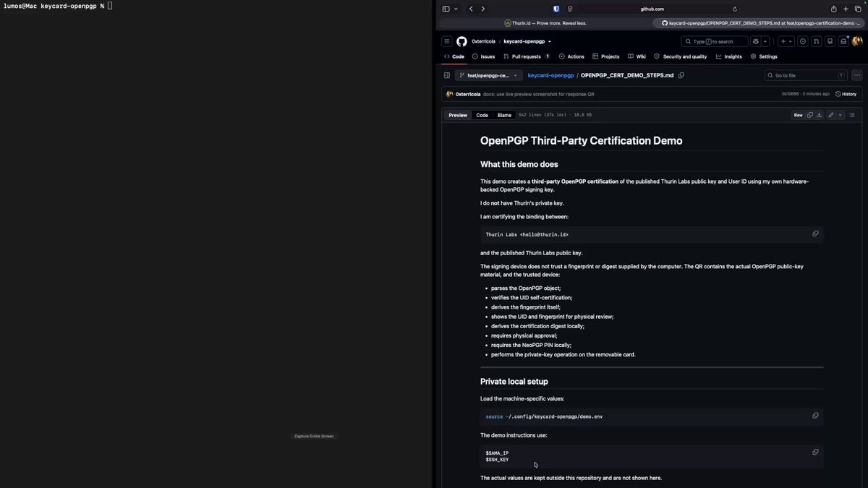Open the feat/openpgp-ce... branch dropdown
This screenshot has width=868, height=488.
(x=489, y=75)
